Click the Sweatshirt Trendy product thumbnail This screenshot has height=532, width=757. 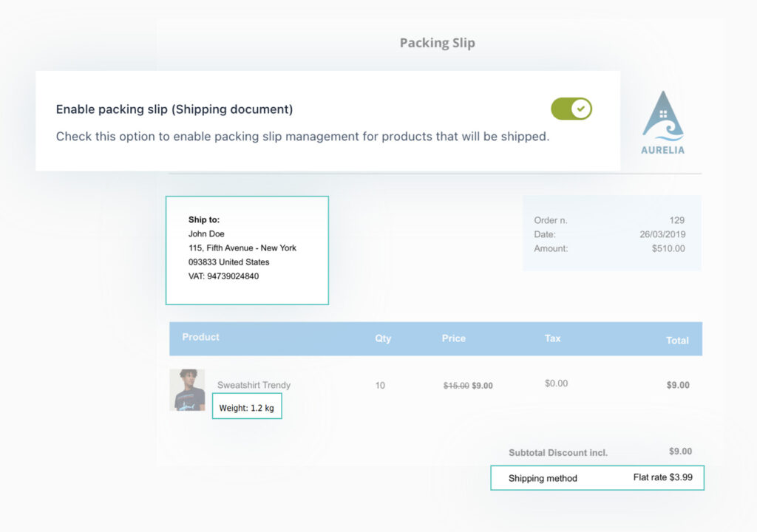coord(187,390)
